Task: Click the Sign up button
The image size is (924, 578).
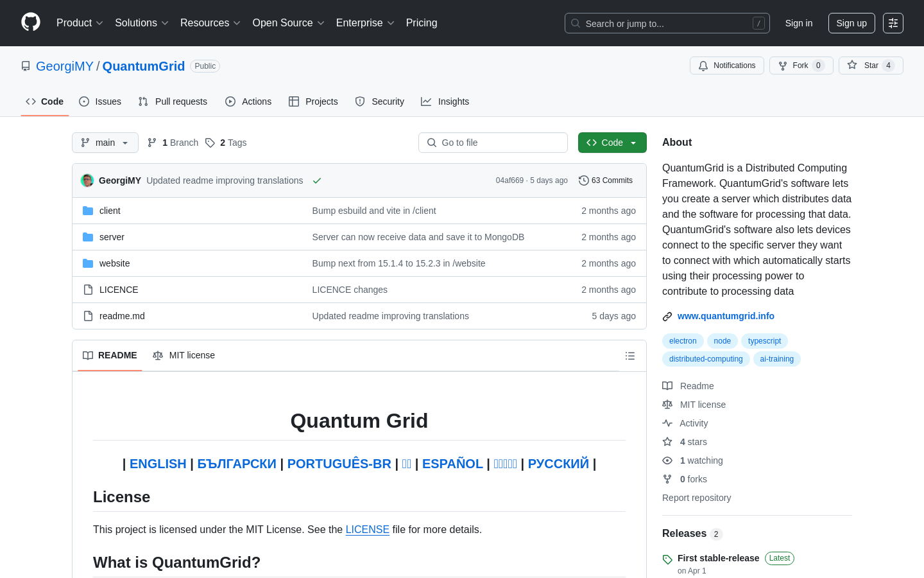Action: 851,23
